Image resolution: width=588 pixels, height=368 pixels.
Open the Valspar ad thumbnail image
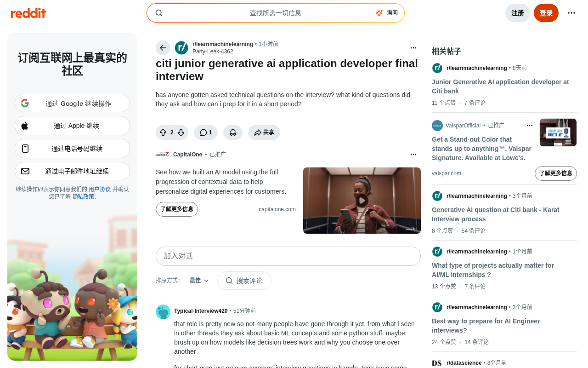(x=558, y=132)
